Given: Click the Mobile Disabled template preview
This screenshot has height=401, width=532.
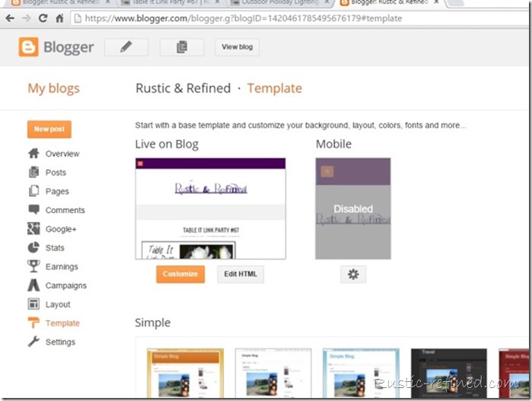Looking at the screenshot, I should pos(353,208).
